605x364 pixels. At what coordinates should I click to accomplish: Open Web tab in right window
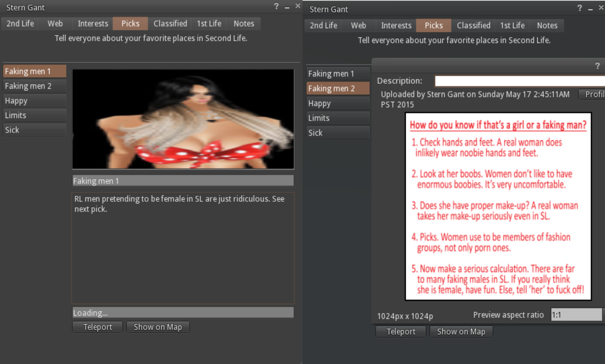click(x=358, y=25)
